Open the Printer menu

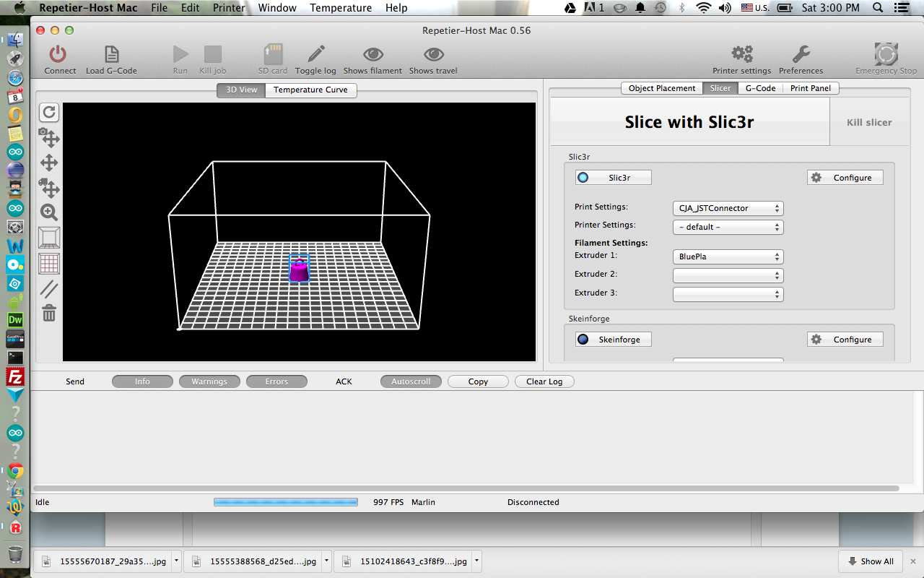tap(229, 8)
